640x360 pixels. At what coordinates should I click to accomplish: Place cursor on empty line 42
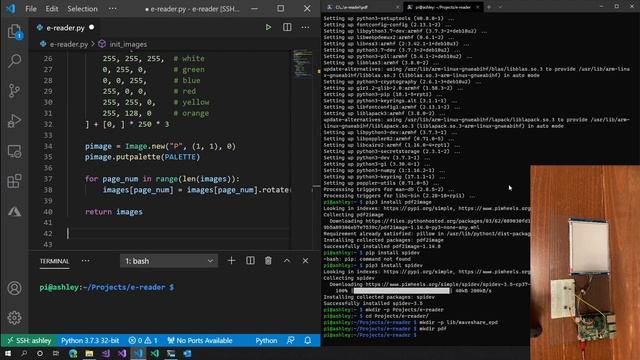coord(179,233)
